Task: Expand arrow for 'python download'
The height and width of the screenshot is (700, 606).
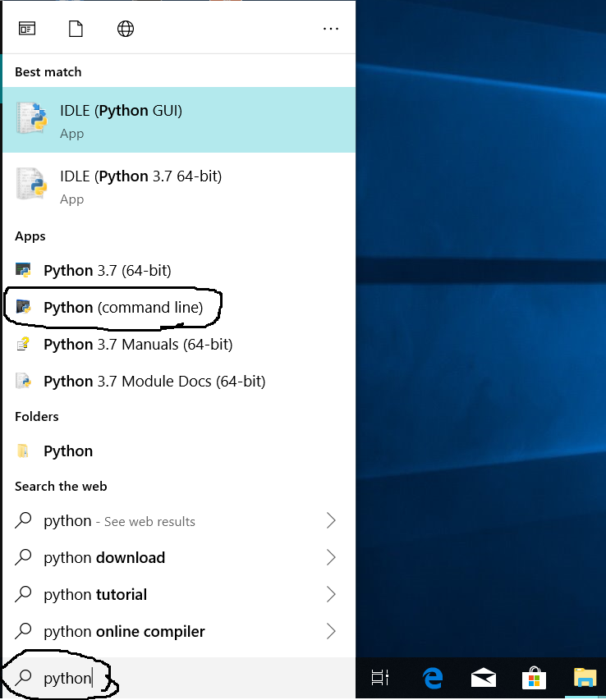Action: coord(331,557)
